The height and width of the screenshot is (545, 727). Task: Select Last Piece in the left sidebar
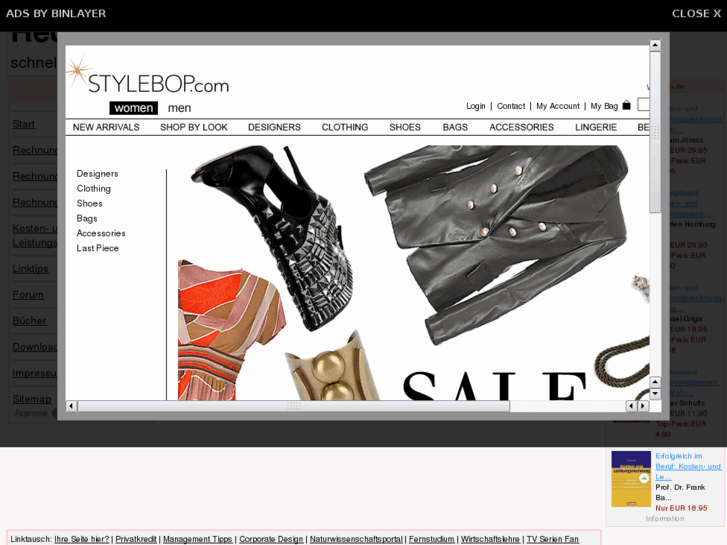click(x=97, y=248)
